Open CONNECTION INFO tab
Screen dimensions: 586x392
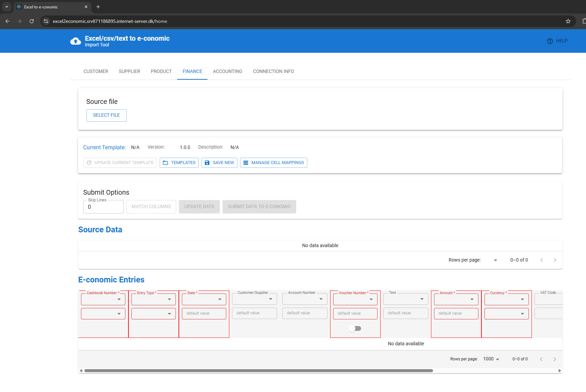274,71
